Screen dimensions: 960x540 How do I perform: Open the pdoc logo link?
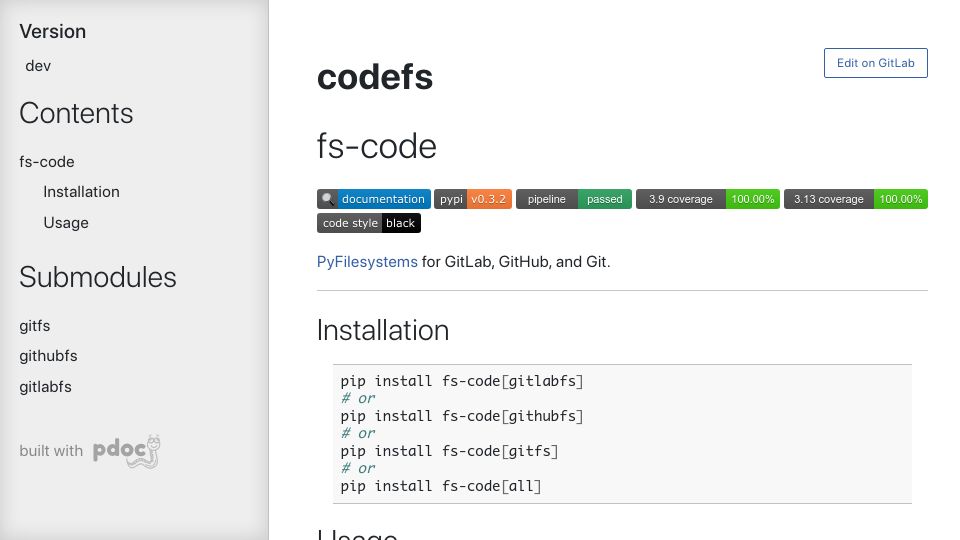[127, 451]
